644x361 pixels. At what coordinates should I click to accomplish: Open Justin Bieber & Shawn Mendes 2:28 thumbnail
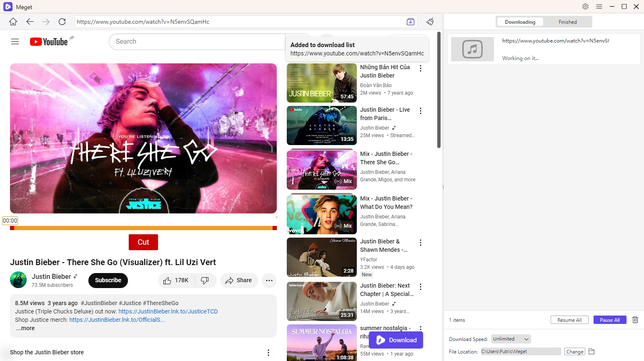(322, 257)
